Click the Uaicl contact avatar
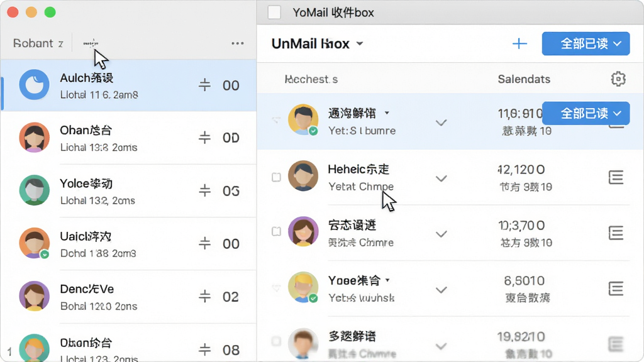The image size is (644, 362). click(x=34, y=243)
